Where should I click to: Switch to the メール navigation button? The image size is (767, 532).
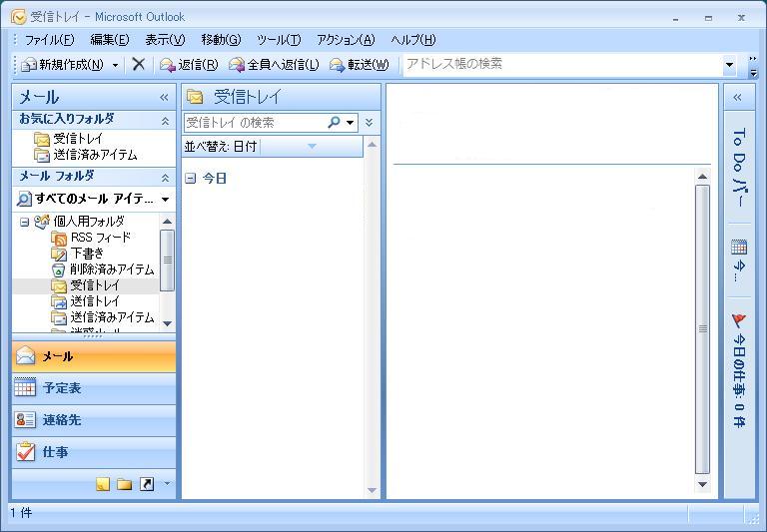click(x=94, y=356)
